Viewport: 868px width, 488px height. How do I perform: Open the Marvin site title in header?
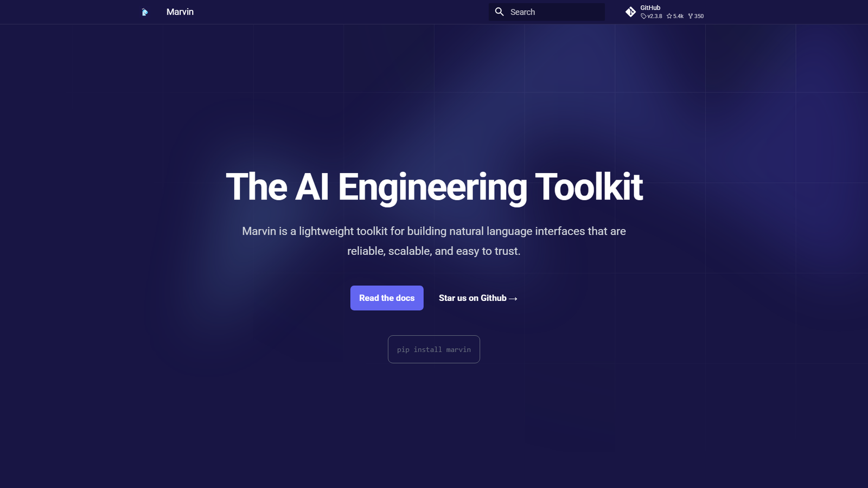[x=180, y=12]
